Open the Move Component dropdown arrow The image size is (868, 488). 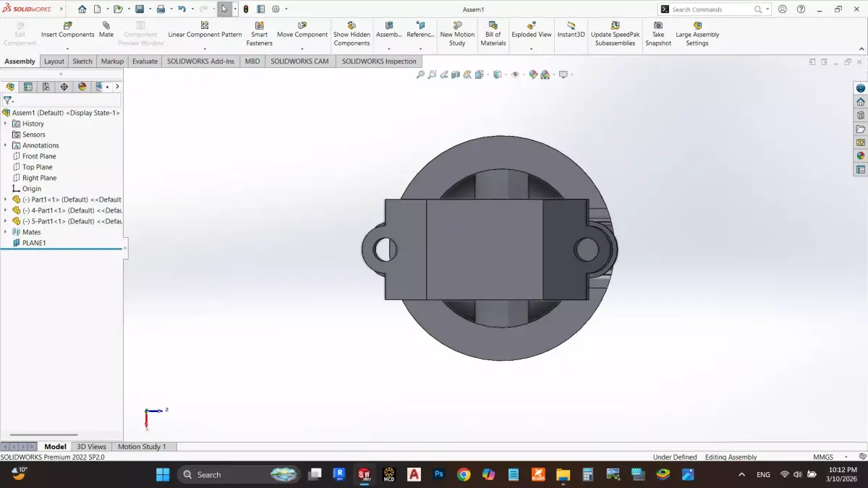click(302, 49)
